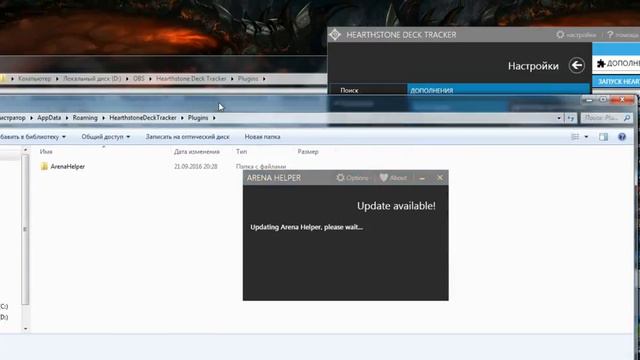The height and width of the screenshot is (360, 640).
Task: Open the Общий доступ dropdown
Action: 106,137
